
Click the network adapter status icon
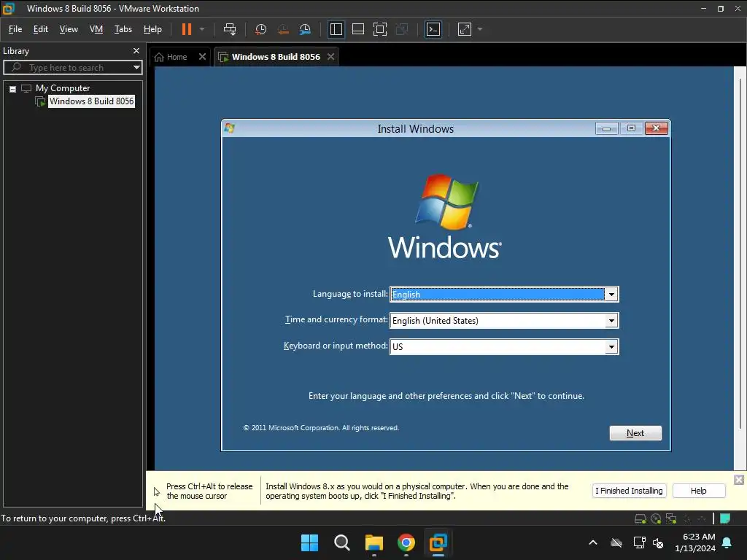[x=671, y=518]
